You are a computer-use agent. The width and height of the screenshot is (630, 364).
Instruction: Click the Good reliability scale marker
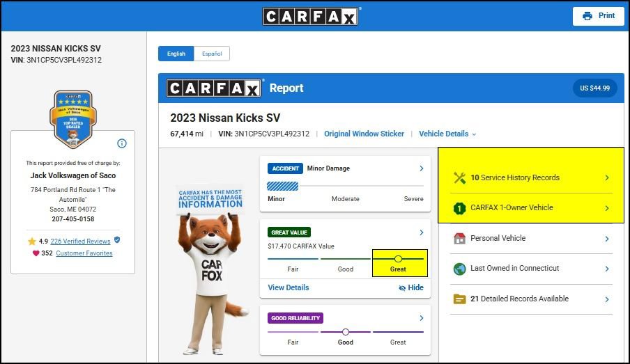click(x=346, y=332)
